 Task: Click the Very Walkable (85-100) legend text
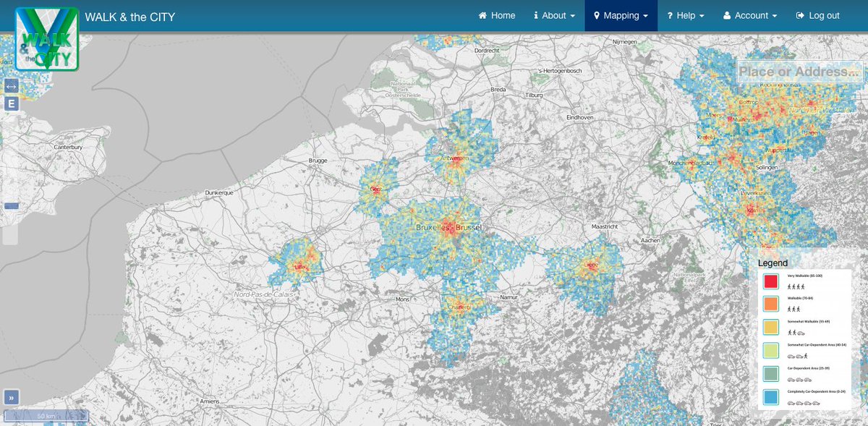(x=807, y=276)
